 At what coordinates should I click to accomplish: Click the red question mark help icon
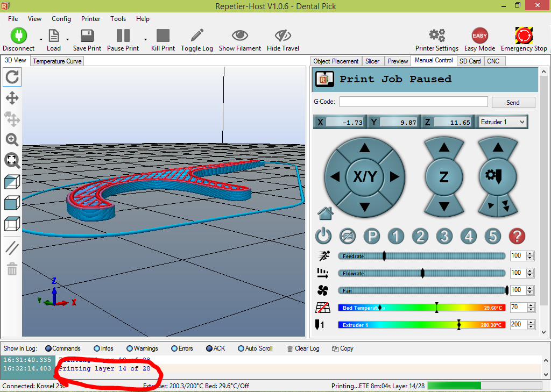click(x=517, y=236)
